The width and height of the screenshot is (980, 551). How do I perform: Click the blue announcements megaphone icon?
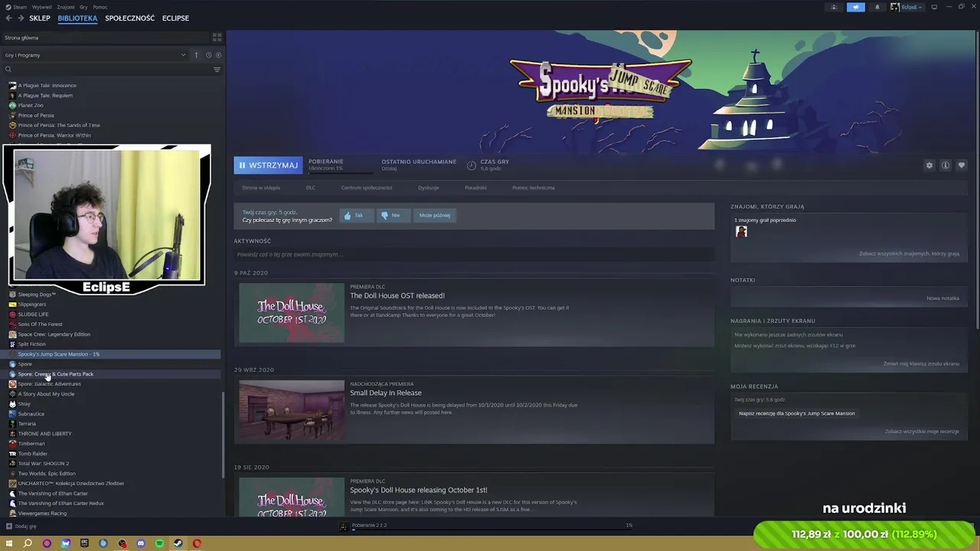[x=856, y=7]
